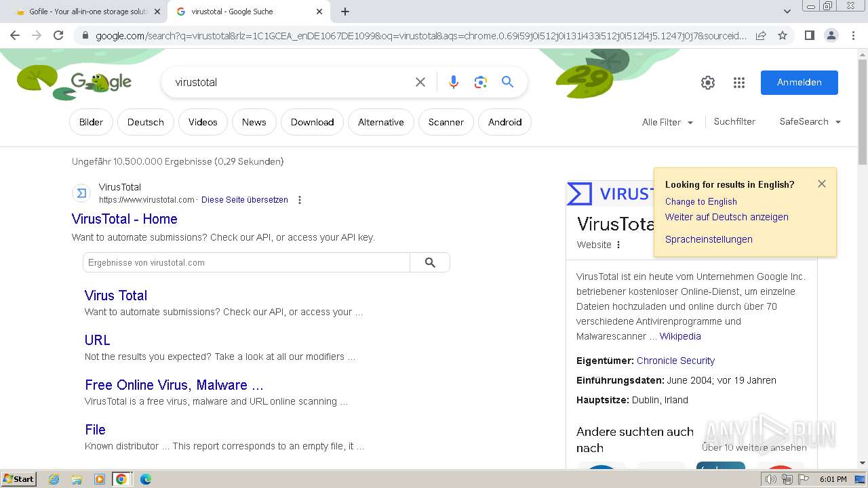The image size is (868, 488).
Task: Click VirusTotal site favicon in result
Action: [81, 193]
